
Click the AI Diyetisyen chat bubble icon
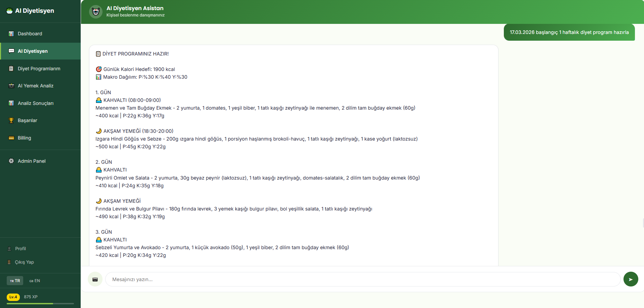coord(11,51)
